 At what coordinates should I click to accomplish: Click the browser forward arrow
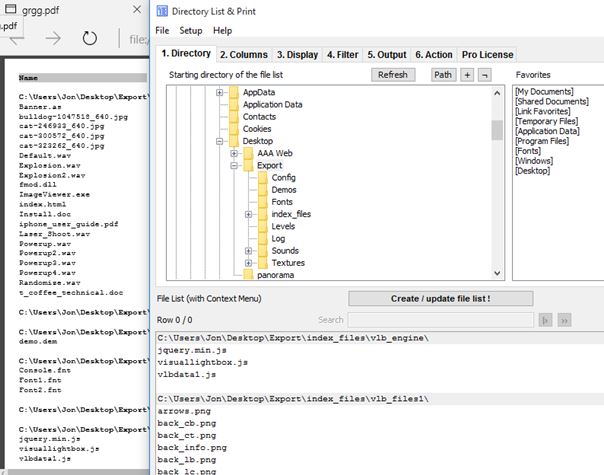[x=53, y=39]
